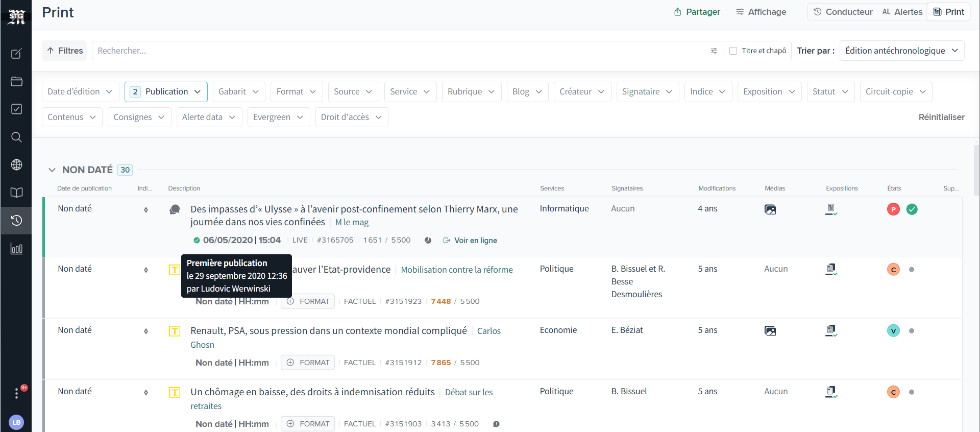The image size is (980, 432).
Task: Open the search magnifier in left sidebar
Action: tap(16, 137)
